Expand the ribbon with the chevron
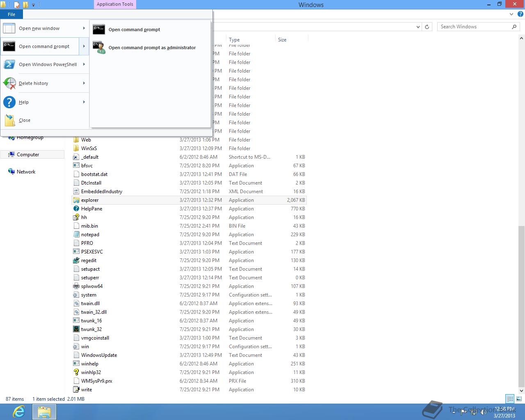The height and width of the screenshot is (420, 525). (511, 14)
